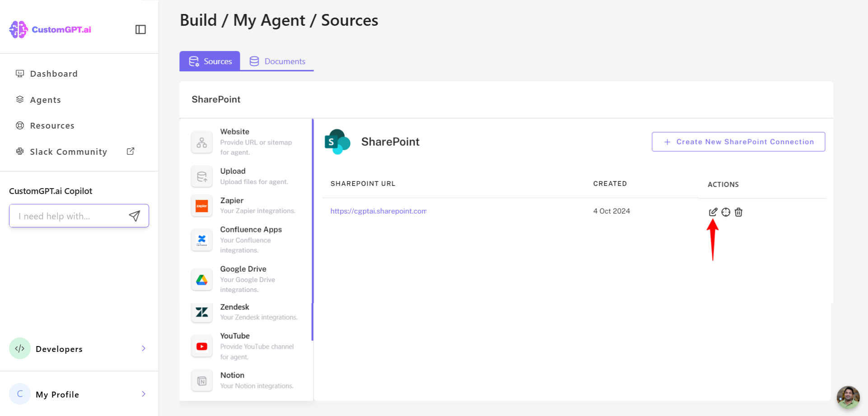868x416 pixels.
Task: Expand the Developers menu chevron
Action: click(x=144, y=348)
